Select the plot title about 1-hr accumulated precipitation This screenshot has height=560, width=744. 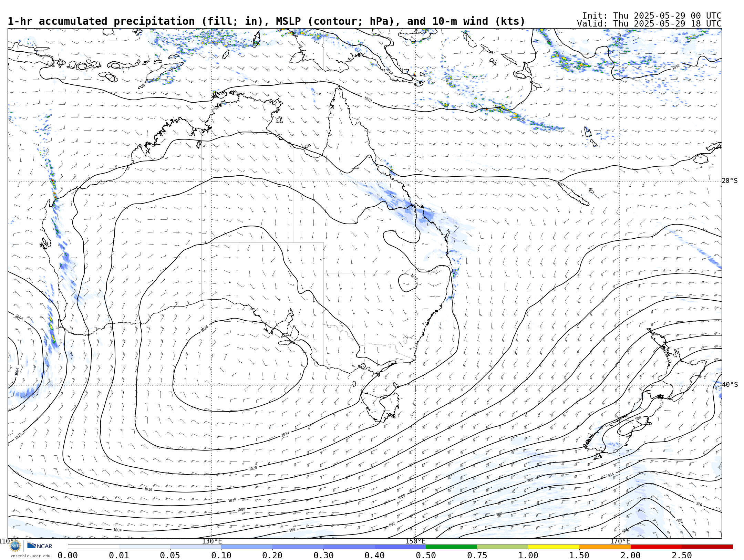pyautogui.click(x=266, y=21)
